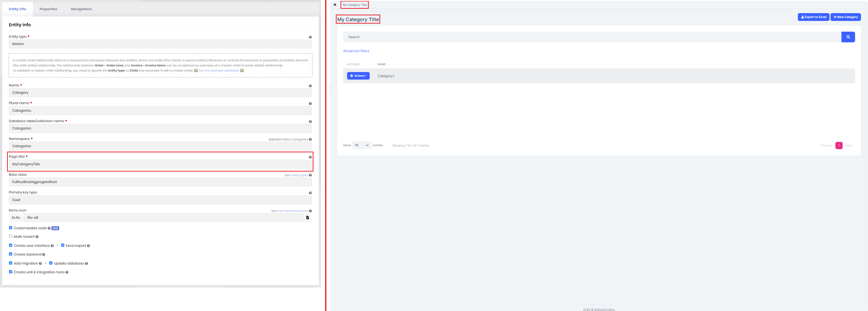Screen dimensions: 868x311
Task: Switch to the Navigations tab
Action: pos(81,9)
